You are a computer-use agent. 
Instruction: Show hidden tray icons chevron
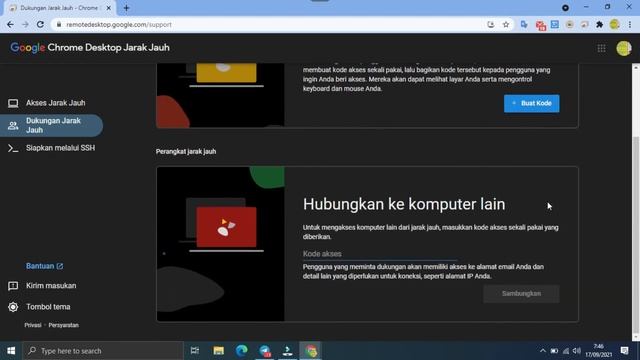coord(542,351)
